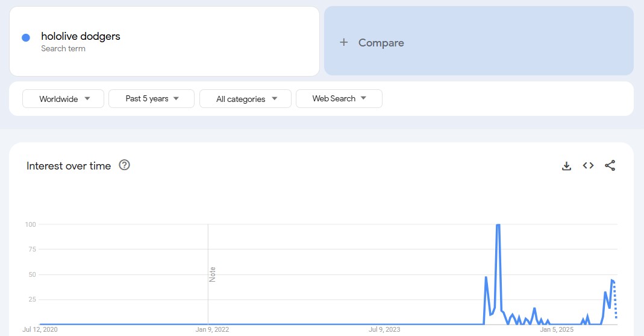Select the Interest over time heading
Viewport: 644px width, 336px height.
(69, 166)
